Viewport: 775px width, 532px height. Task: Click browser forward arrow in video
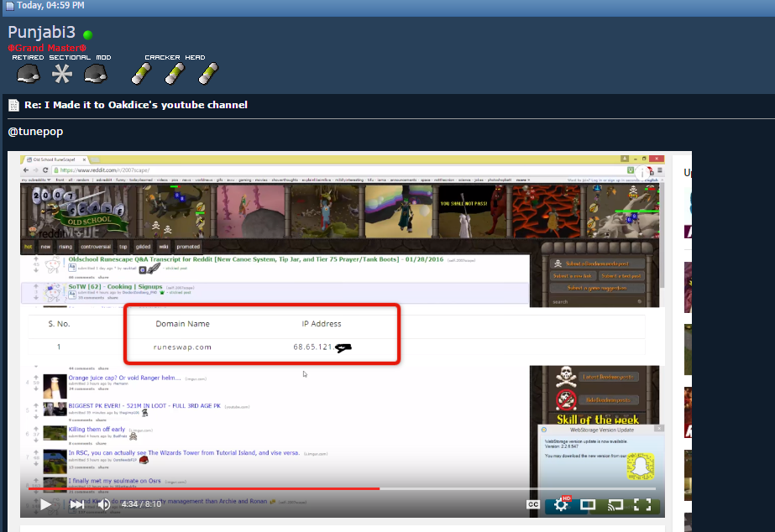[35, 170]
